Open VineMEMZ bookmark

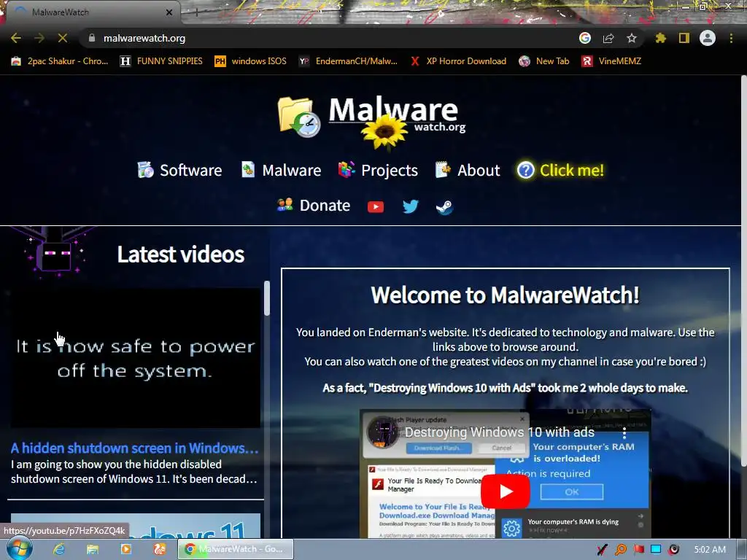pyautogui.click(x=612, y=61)
